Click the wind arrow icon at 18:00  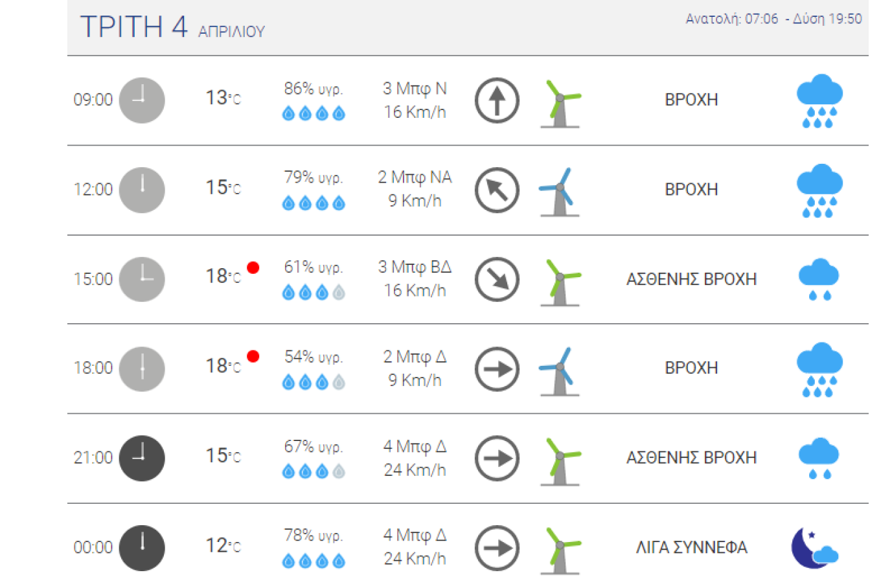(497, 369)
